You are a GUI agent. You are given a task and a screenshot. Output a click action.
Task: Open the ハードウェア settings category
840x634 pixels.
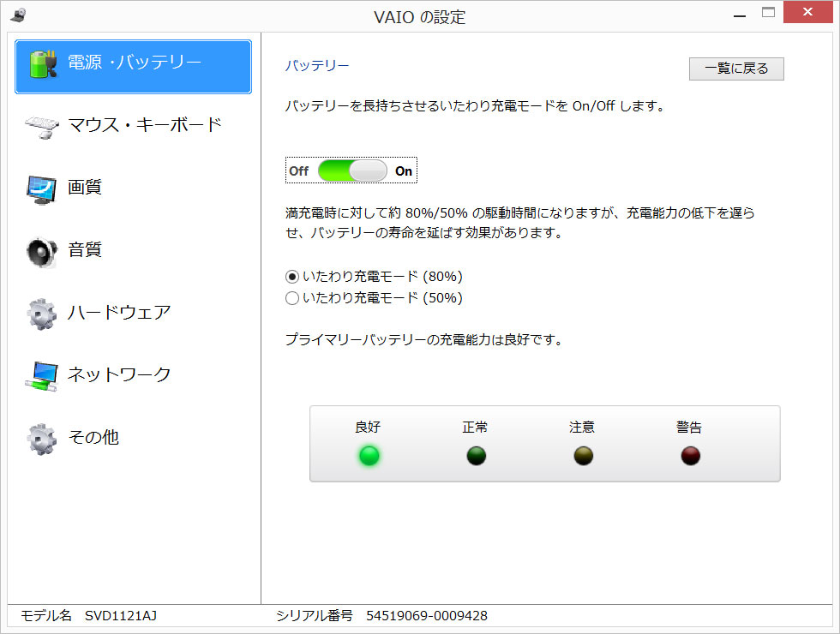(x=134, y=314)
